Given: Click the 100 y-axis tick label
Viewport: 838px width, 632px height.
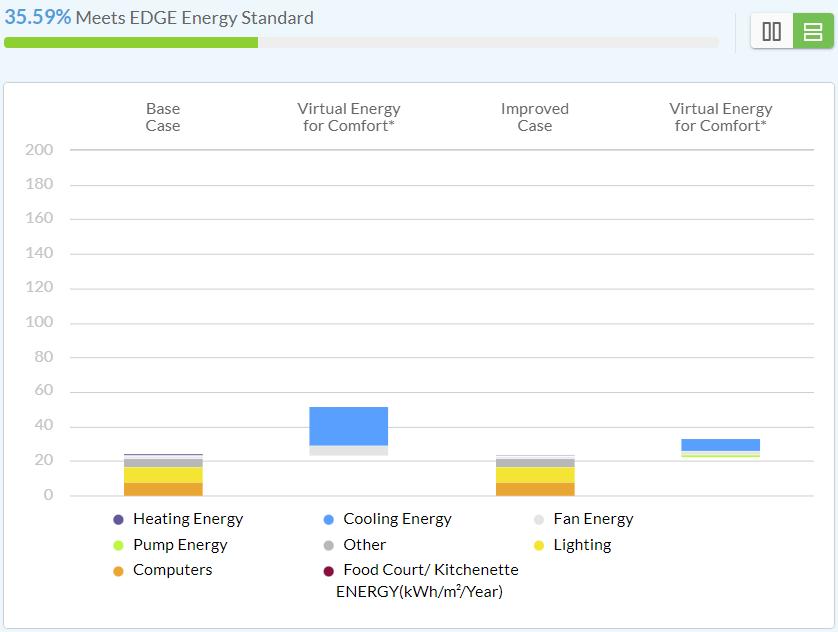Looking at the screenshot, I should tap(39, 322).
